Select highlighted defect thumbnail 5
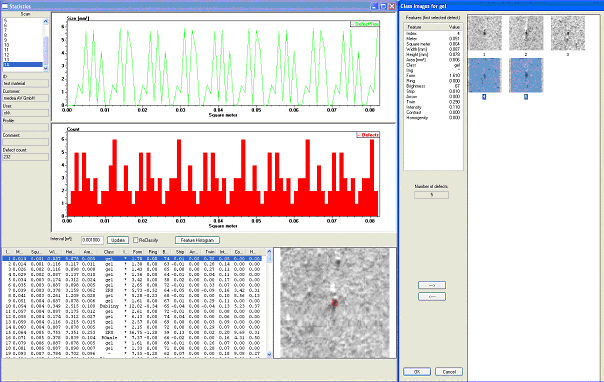Image resolution: width=604 pixels, height=382 pixels. click(x=526, y=75)
